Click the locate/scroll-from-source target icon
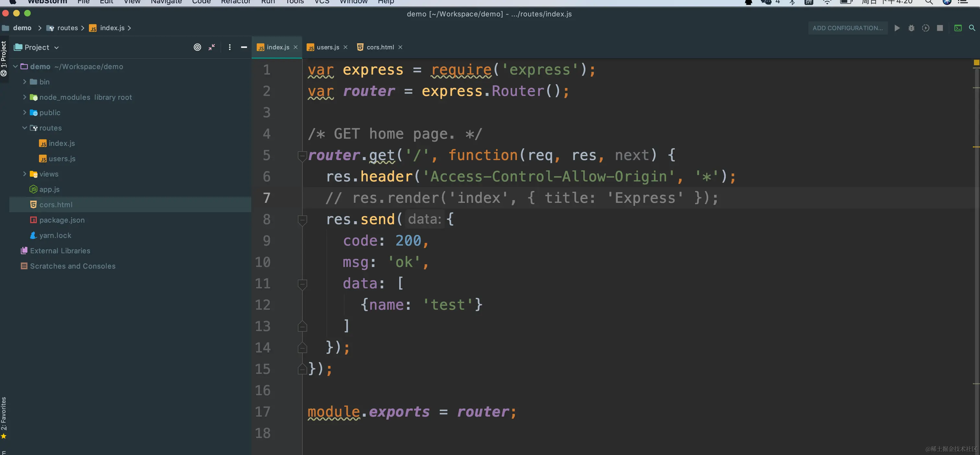The image size is (980, 455). coord(197,47)
